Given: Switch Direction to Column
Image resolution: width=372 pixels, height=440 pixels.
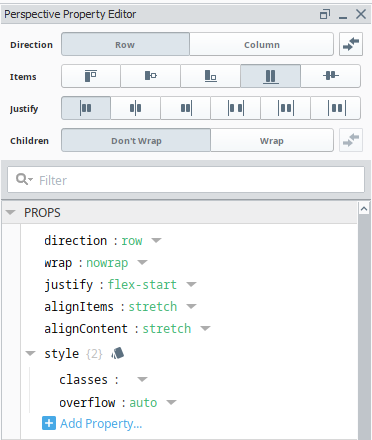Looking at the screenshot, I should click(262, 44).
